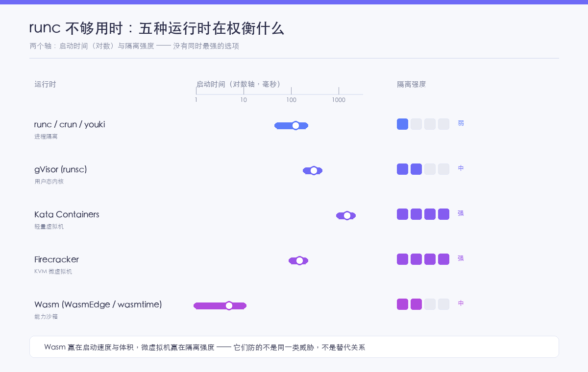The width and height of the screenshot is (588, 372).
Task: Click the '强' rating label for Kata Containers
Action: coord(461,213)
